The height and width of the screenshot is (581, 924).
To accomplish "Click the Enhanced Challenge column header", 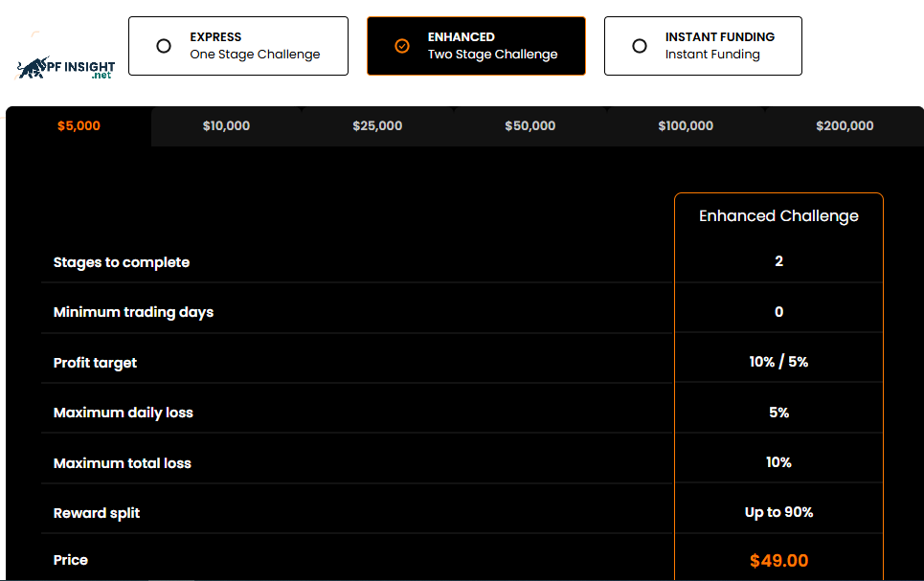I will click(778, 215).
